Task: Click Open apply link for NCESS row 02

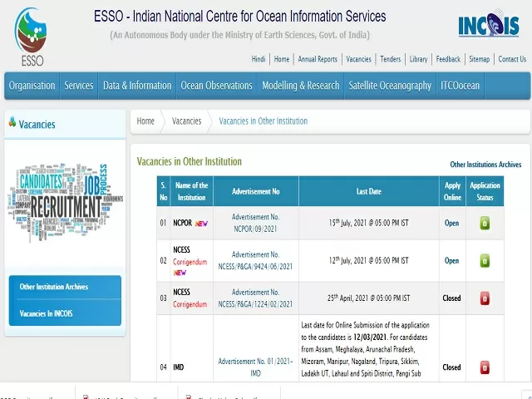Action: [451, 261]
